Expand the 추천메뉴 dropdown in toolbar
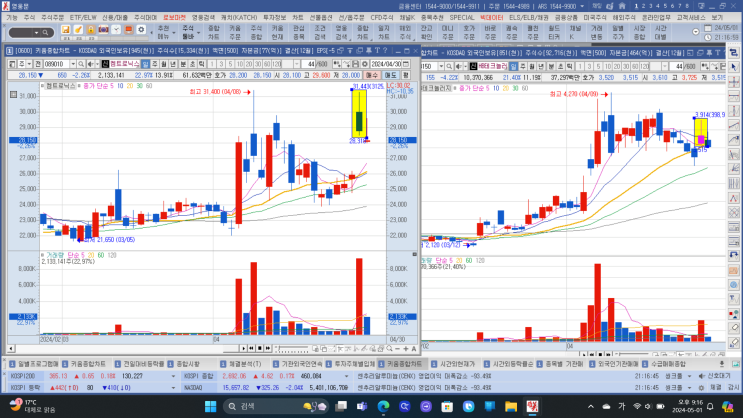Screen dimensions: 743x418 (173, 33)
